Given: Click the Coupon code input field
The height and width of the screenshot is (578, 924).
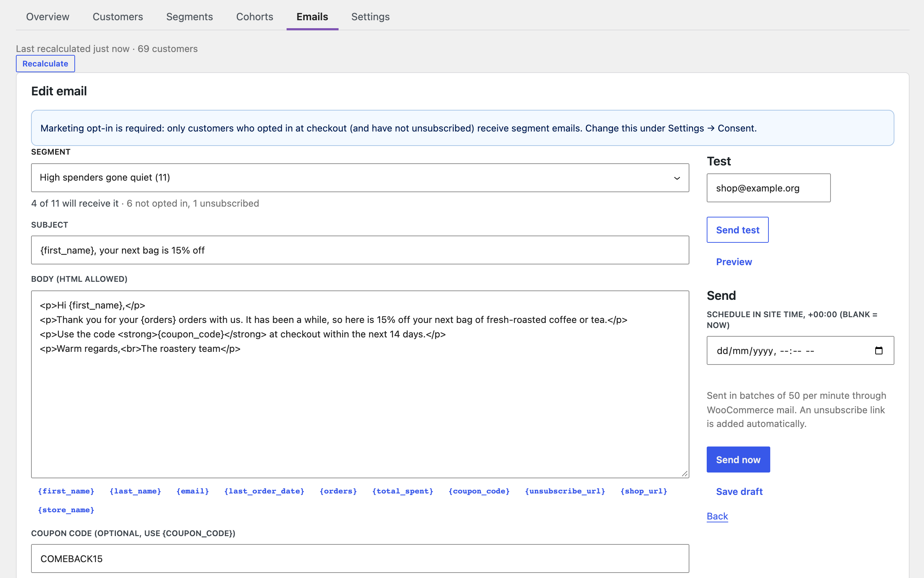Looking at the screenshot, I should (x=360, y=558).
